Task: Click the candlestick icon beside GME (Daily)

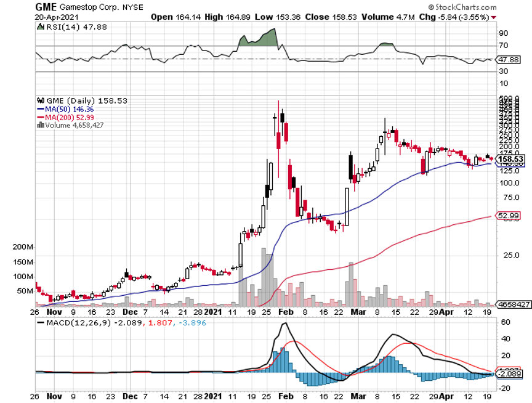Action: point(41,100)
